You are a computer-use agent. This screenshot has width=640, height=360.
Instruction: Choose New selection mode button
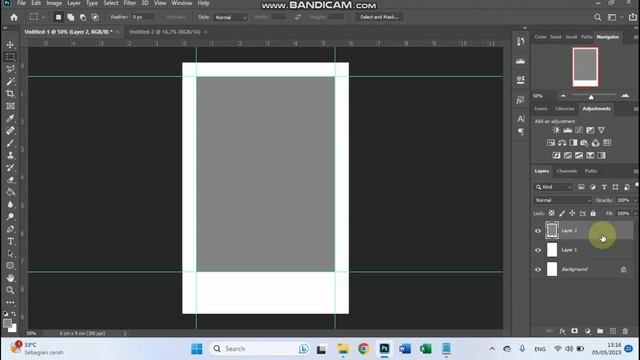(x=58, y=17)
